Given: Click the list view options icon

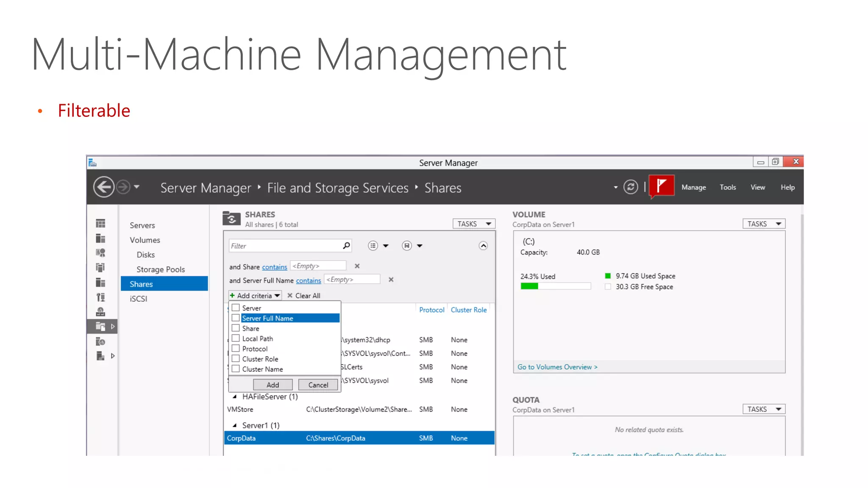Looking at the screenshot, I should pos(373,246).
